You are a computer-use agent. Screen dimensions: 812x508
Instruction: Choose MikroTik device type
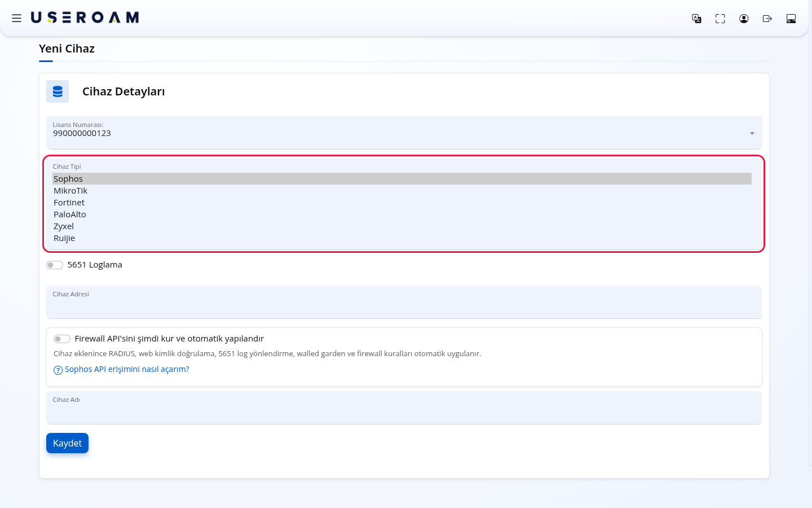[x=402, y=191]
